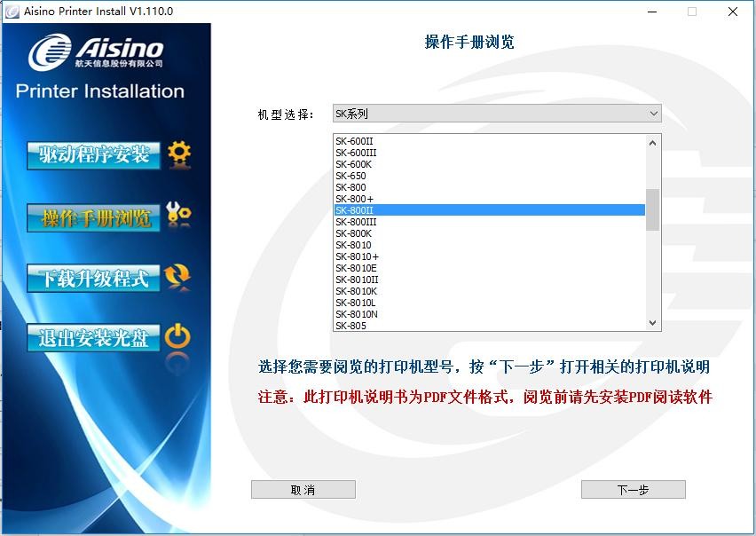The width and height of the screenshot is (756, 536).
Task: Click the orange power icon
Action: click(x=177, y=336)
